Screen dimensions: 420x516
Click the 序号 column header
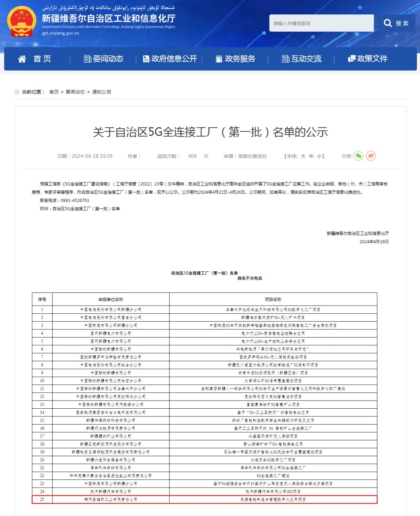tap(42, 299)
